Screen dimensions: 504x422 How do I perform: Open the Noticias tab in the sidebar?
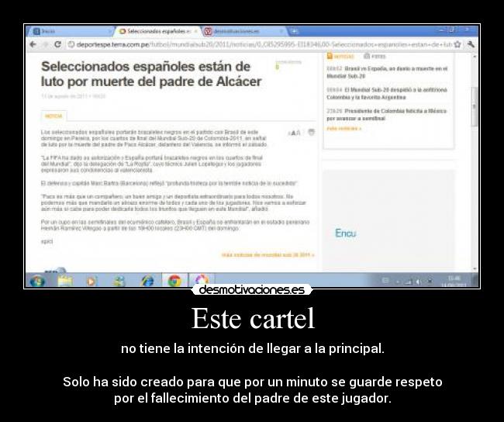(340, 57)
